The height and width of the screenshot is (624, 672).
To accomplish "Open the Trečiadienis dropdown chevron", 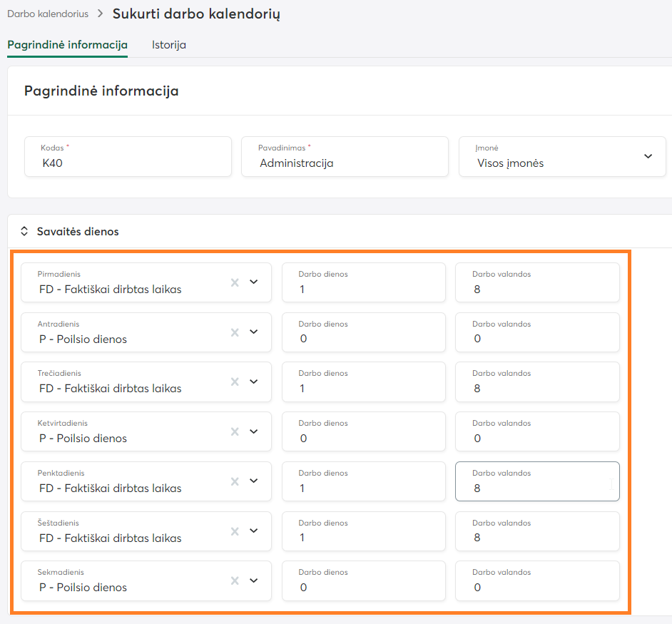I will (253, 382).
